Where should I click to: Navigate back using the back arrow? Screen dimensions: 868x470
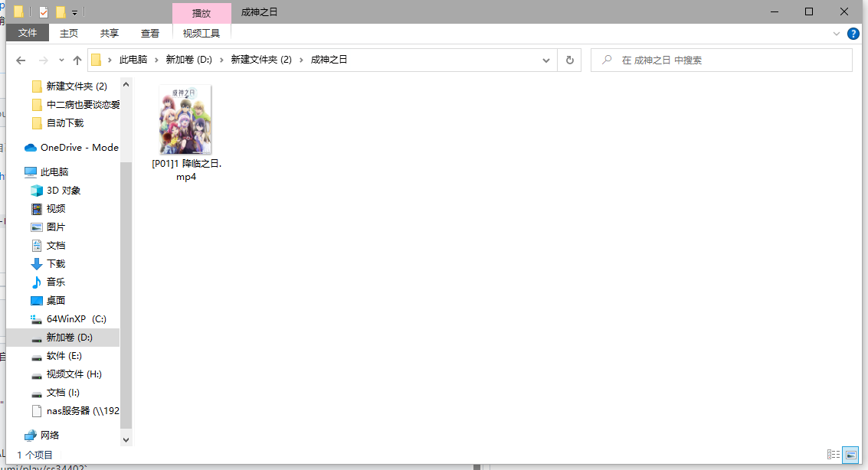tap(20, 60)
